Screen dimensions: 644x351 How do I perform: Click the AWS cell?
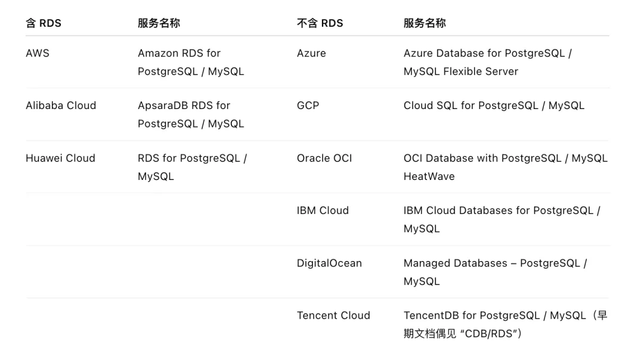click(38, 54)
